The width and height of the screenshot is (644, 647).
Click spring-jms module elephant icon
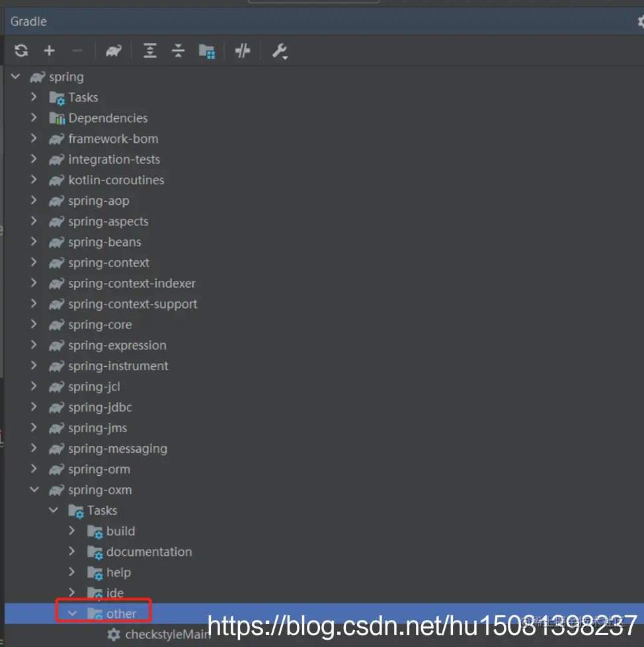click(57, 428)
